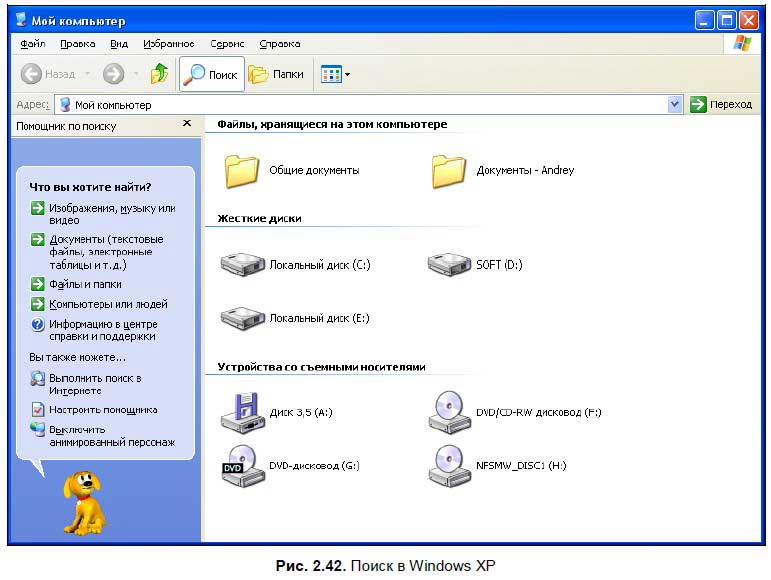Click Устройства со съемными носителями header
The width and height of the screenshot is (771, 580).
click(x=322, y=367)
